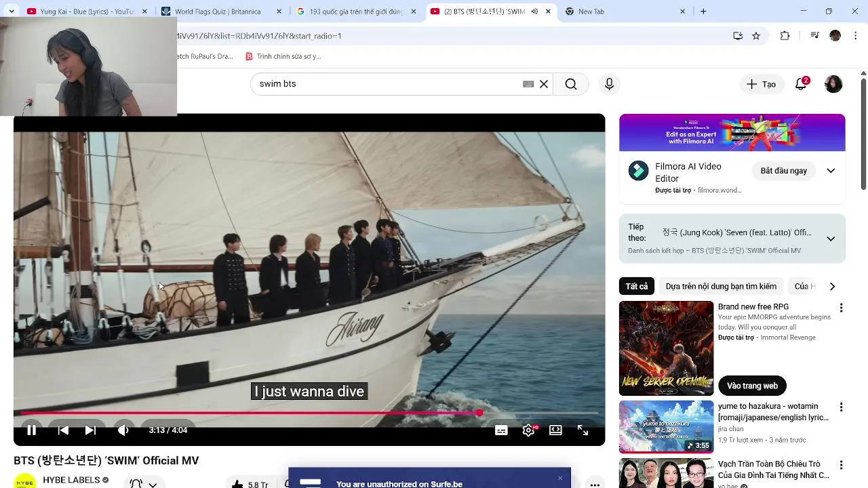Open tab search dropdown arrow

[x=11, y=12]
